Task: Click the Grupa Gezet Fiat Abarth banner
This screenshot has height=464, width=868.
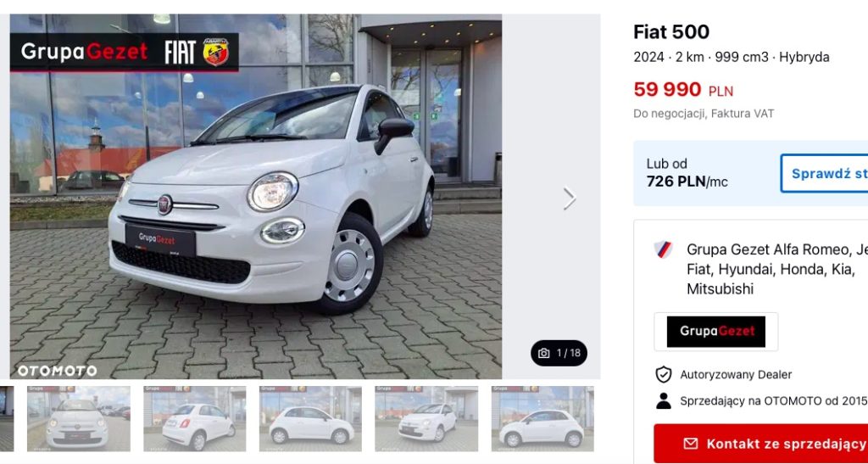Action: pos(125,52)
